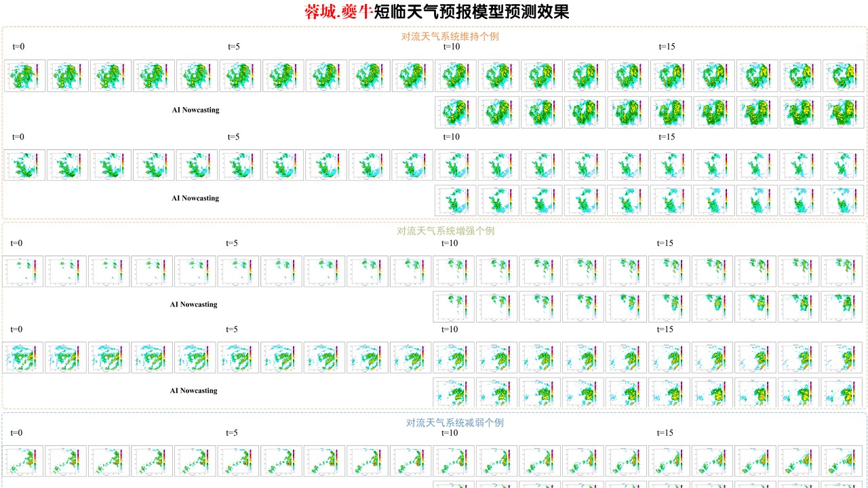The height and width of the screenshot is (488, 868).
Task: Open the t=15 observed radar image, second 维持 case
Action: [x=671, y=165]
